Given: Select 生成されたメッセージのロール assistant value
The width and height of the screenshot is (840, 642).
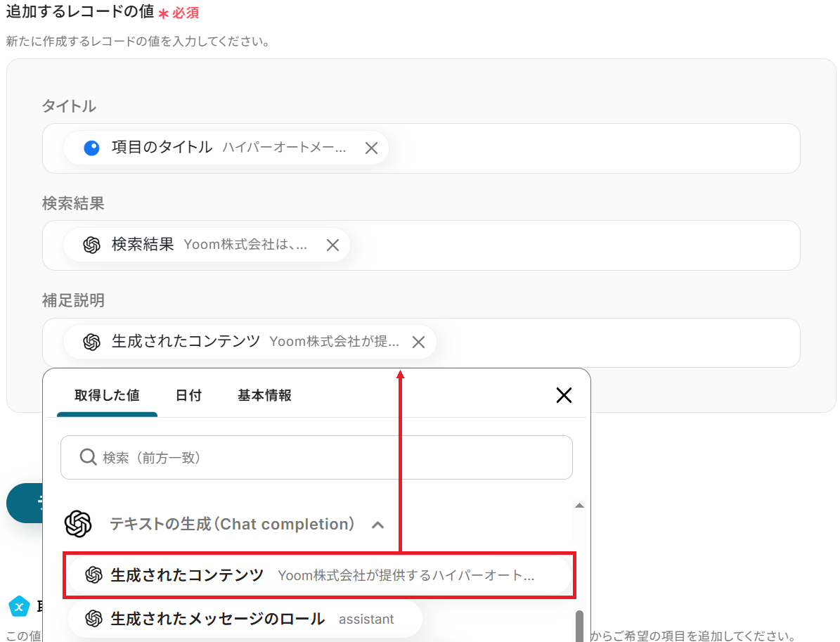Looking at the screenshot, I should click(x=245, y=618).
